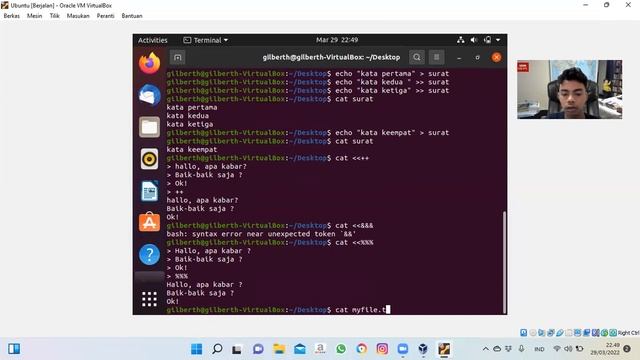Screen dimensions: 640x360
Task: Open Rhythmbox music player in the dock
Action: [149, 159]
